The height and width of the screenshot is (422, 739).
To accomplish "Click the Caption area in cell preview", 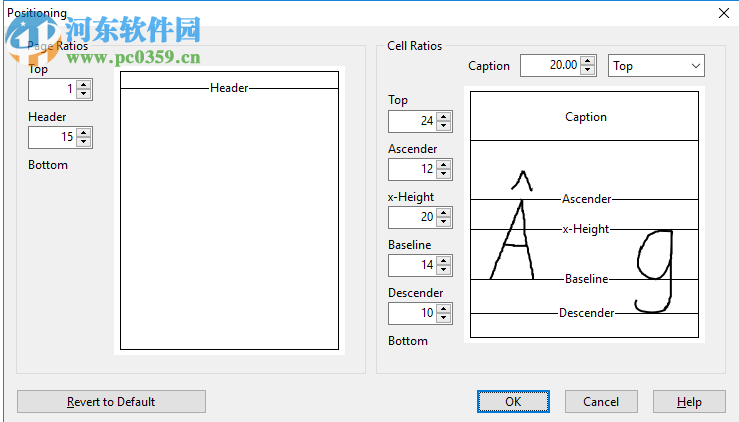I will [584, 116].
